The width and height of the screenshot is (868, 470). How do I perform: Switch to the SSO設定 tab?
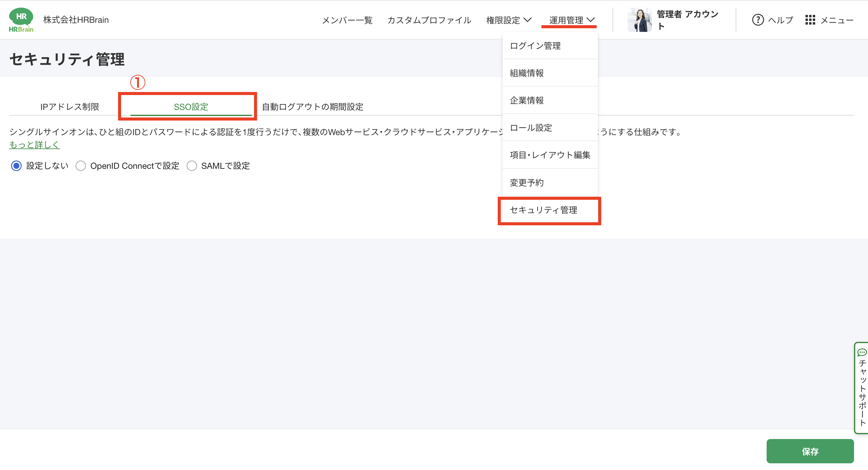click(x=191, y=107)
